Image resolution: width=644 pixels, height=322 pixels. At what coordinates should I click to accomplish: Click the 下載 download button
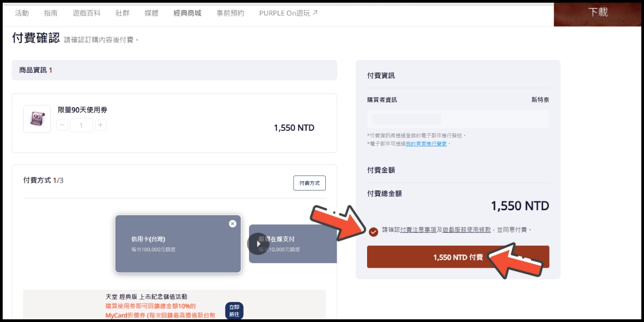[598, 12]
